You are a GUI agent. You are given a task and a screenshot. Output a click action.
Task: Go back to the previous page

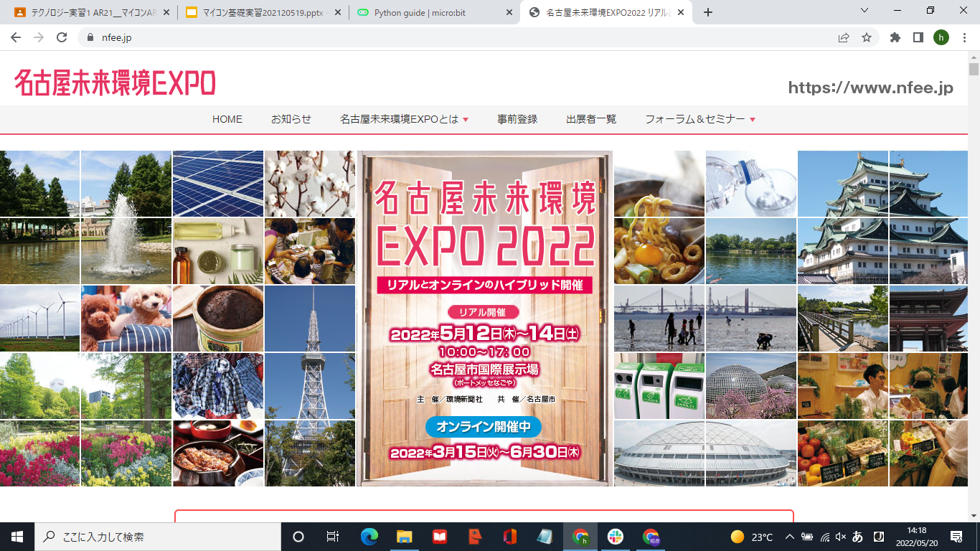click(x=16, y=37)
